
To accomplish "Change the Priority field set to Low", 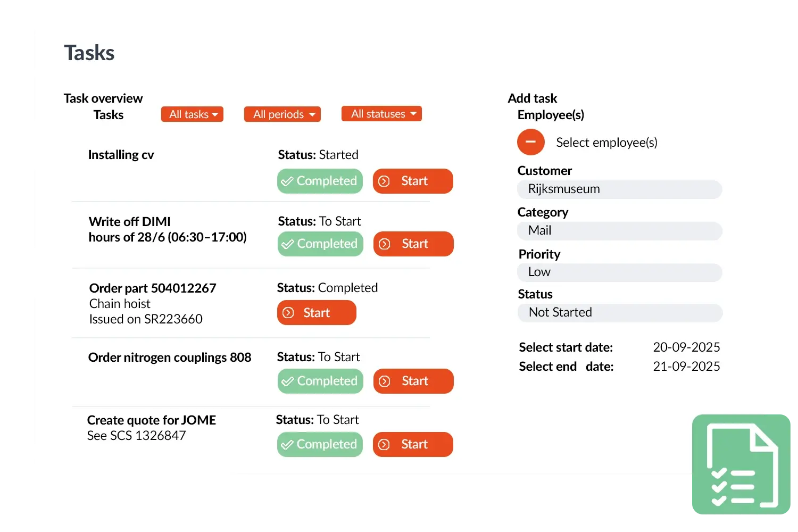I will [x=619, y=272].
